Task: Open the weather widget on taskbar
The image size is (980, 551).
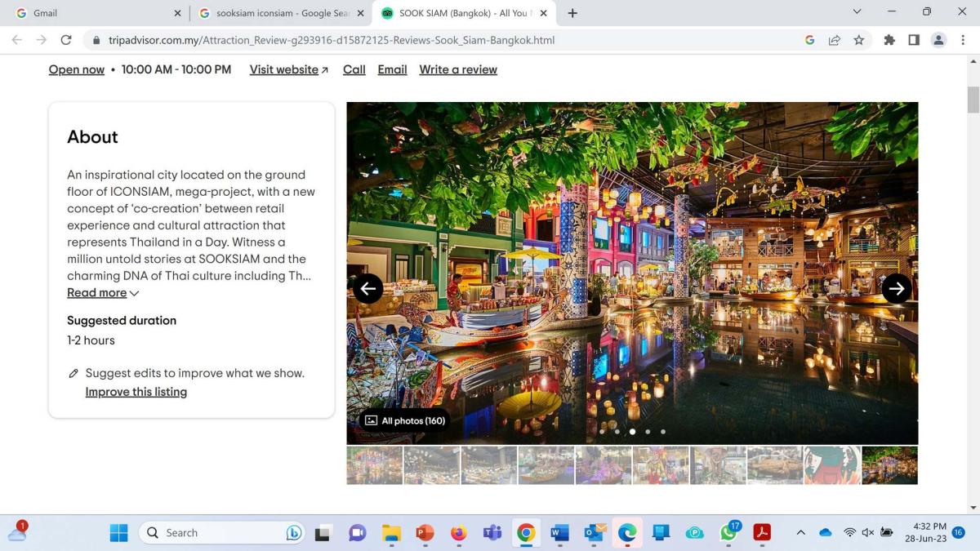Action: click(17, 531)
